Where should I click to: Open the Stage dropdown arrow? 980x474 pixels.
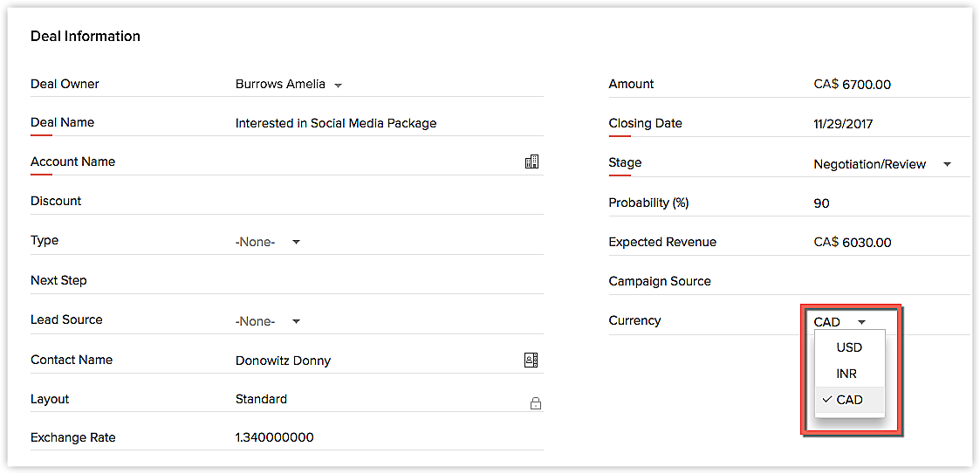(x=947, y=164)
